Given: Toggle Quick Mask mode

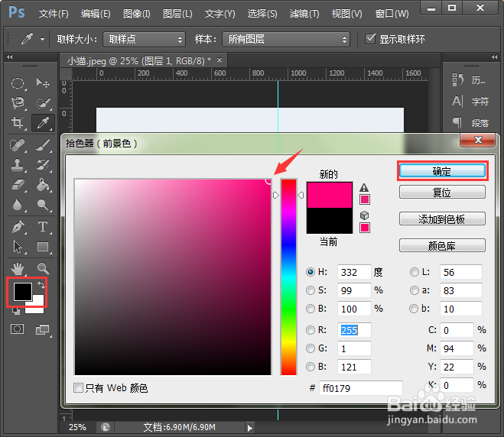Looking at the screenshot, I should click(17, 329).
